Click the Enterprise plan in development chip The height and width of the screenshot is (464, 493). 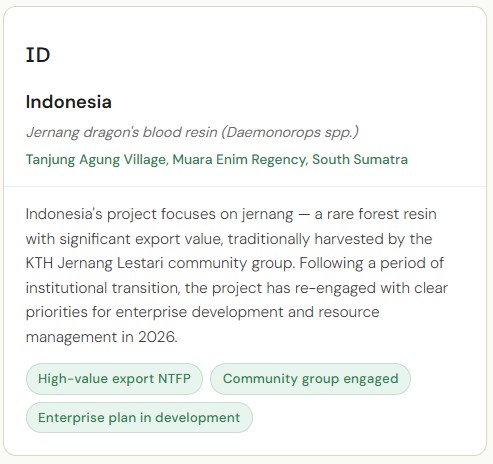(139, 418)
